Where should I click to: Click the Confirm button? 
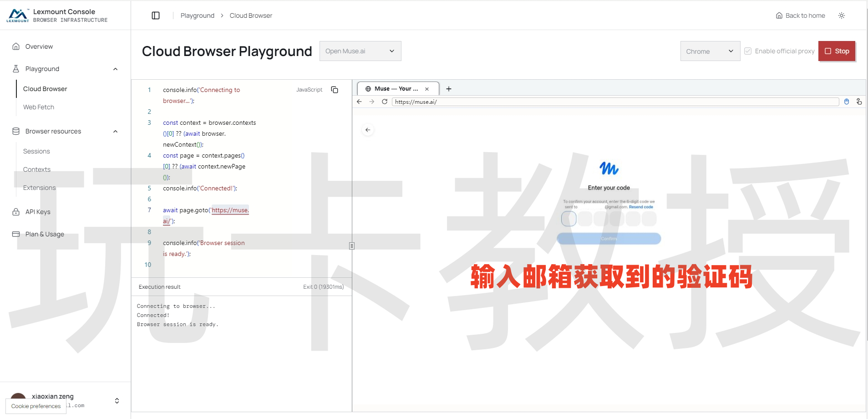coord(609,239)
